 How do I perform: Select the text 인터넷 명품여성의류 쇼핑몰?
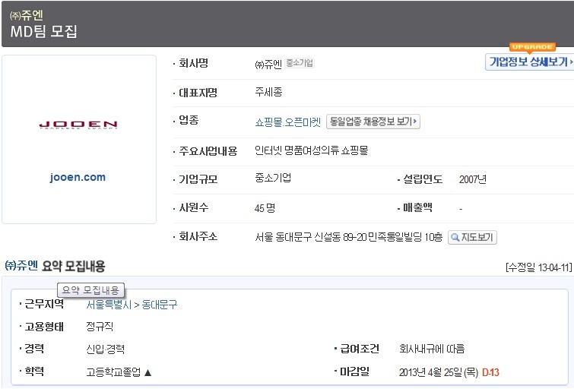tap(311, 150)
